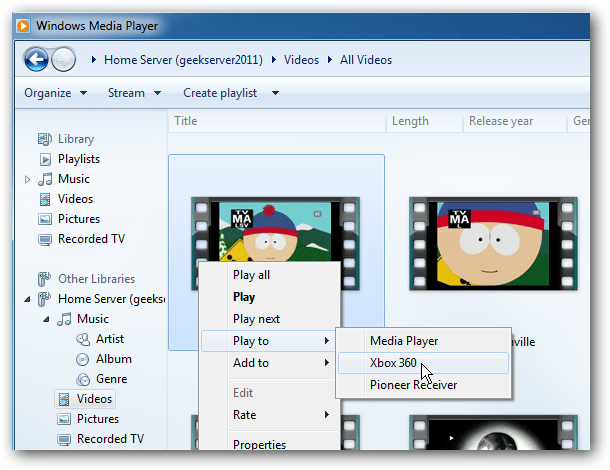Select Genre under Home Server Music
The image size is (610, 470).
tap(112, 379)
